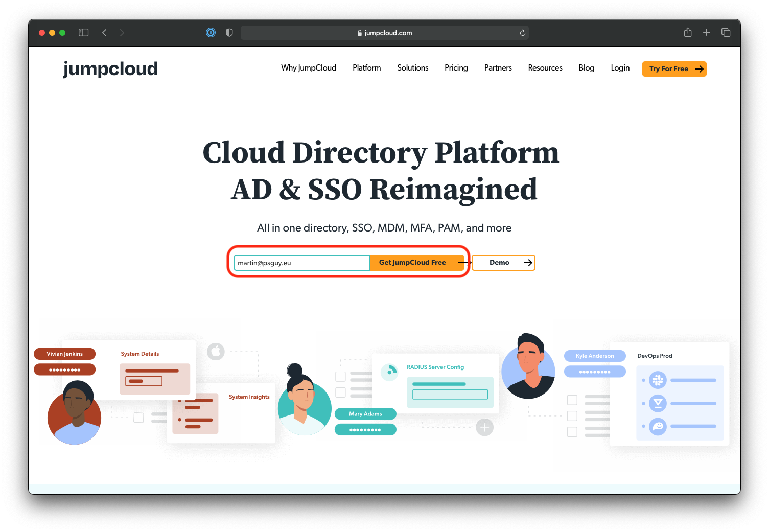Click the Kyle Anderson avatar
The height and width of the screenshot is (532, 769).
pyautogui.click(x=528, y=366)
